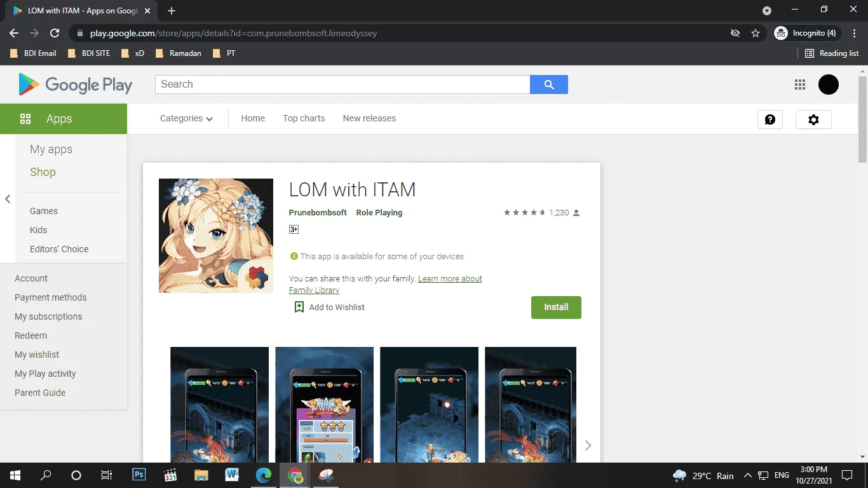The image size is (868, 488).
Task: Open Payment methods link
Action: pyautogui.click(x=50, y=297)
